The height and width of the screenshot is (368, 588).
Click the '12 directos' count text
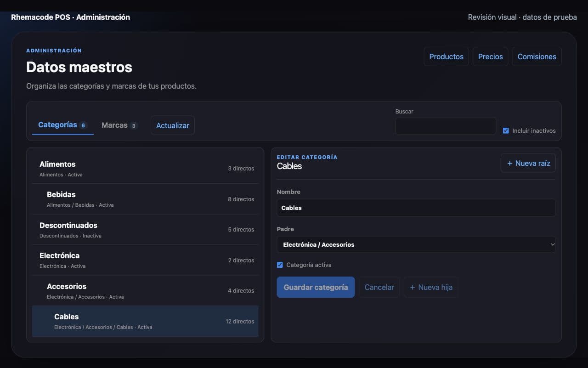tap(240, 321)
